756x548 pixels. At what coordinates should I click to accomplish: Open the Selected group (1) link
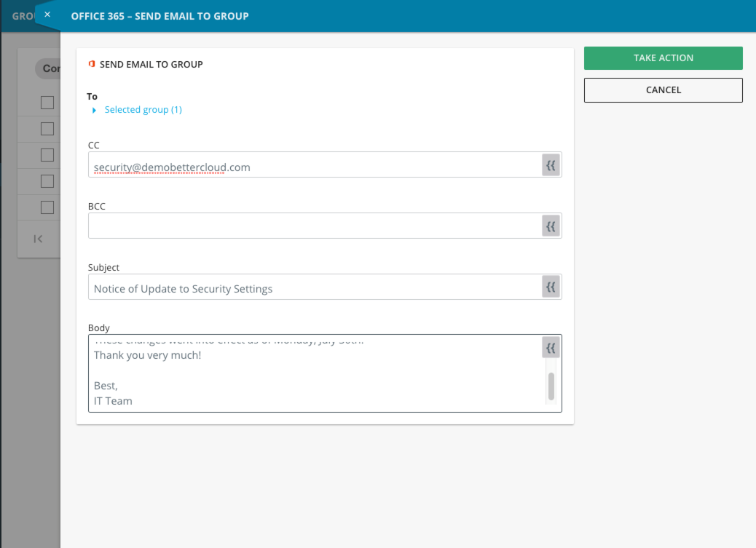[143, 110]
